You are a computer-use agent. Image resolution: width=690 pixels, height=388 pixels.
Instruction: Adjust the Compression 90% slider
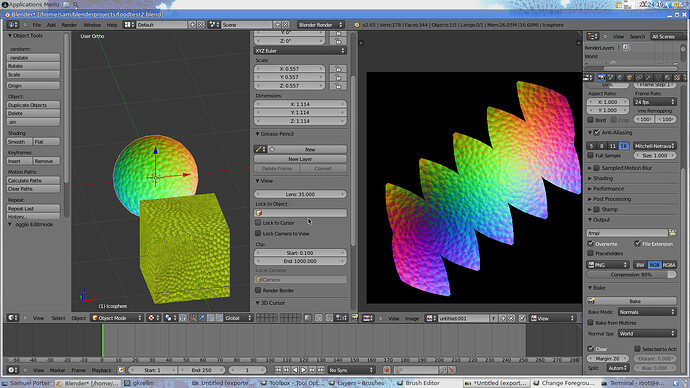tap(631, 275)
